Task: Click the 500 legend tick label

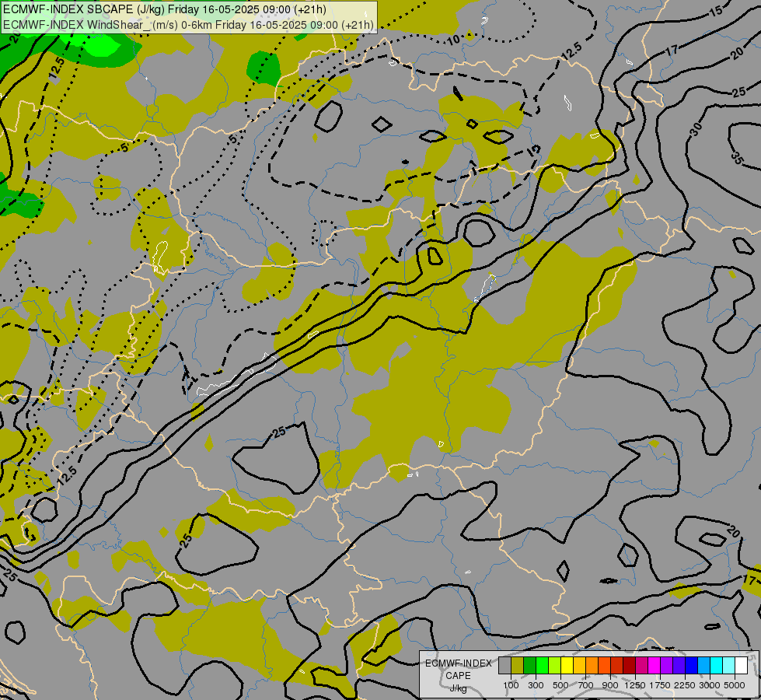Action: click(560, 685)
